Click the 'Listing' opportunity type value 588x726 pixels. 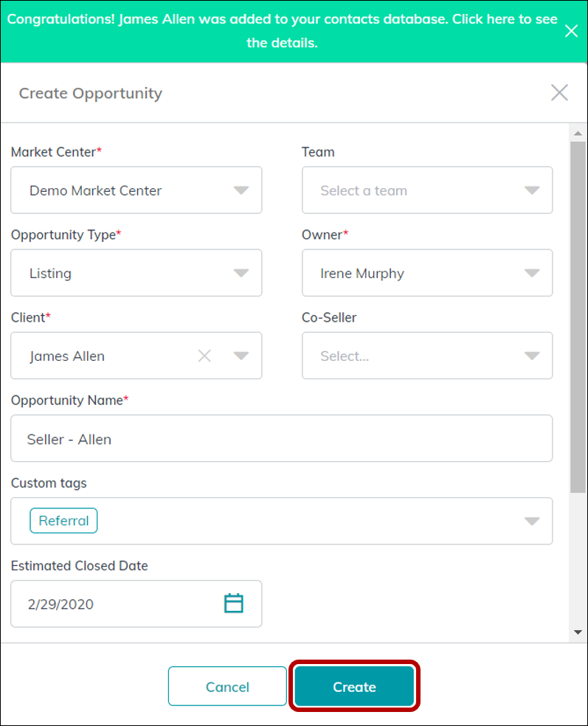pyautogui.click(x=50, y=274)
